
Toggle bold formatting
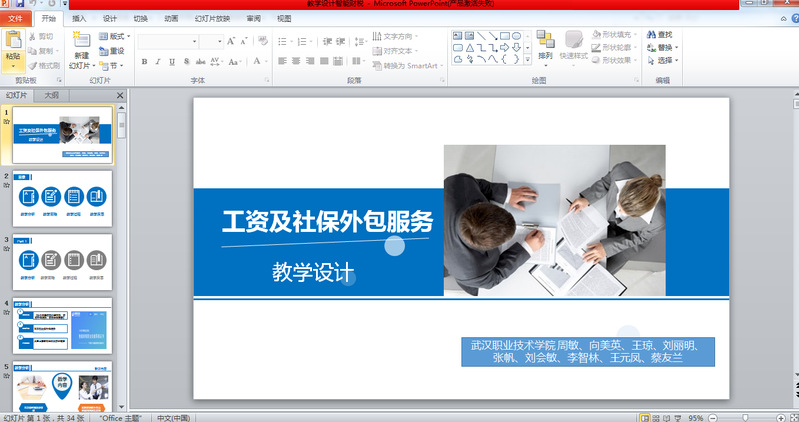point(145,62)
